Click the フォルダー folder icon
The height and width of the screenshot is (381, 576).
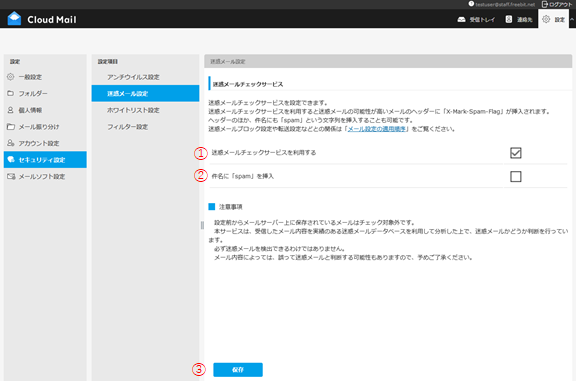tap(11, 93)
